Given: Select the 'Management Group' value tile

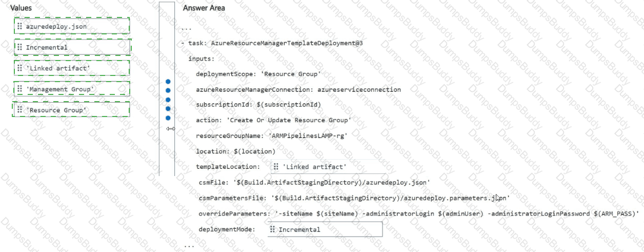Looking at the screenshot, I should click(71, 89).
